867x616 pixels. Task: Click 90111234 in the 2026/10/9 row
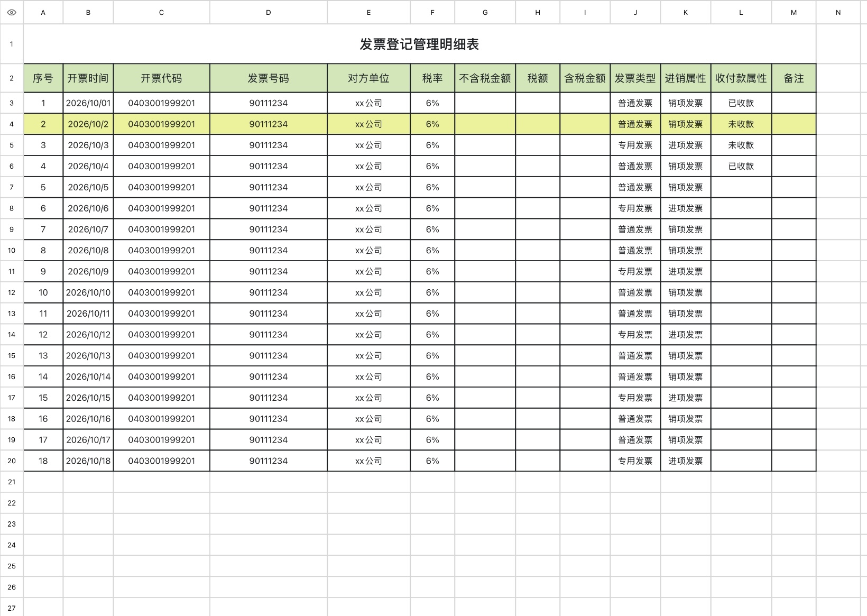tap(269, 271)
